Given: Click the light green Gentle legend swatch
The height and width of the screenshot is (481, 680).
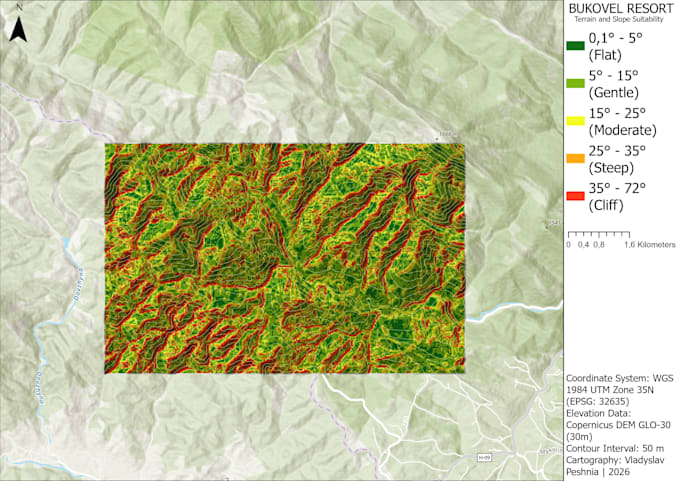Looking at the screenshot, I should (575, 83).
